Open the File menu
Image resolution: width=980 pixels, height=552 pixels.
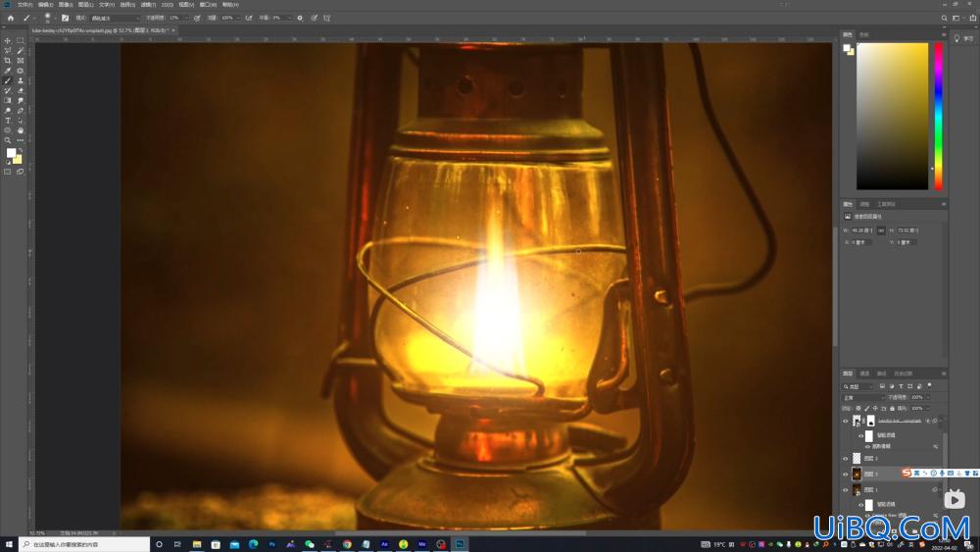click(x=24, y=4)
